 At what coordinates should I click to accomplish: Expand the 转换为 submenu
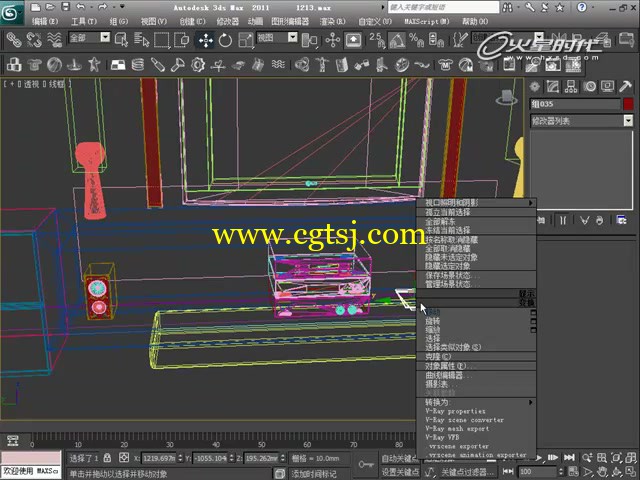click(476, 402)
